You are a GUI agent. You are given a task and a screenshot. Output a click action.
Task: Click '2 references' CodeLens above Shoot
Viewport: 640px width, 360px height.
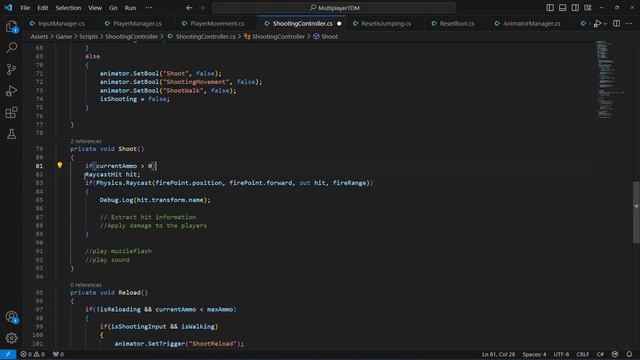86,141
